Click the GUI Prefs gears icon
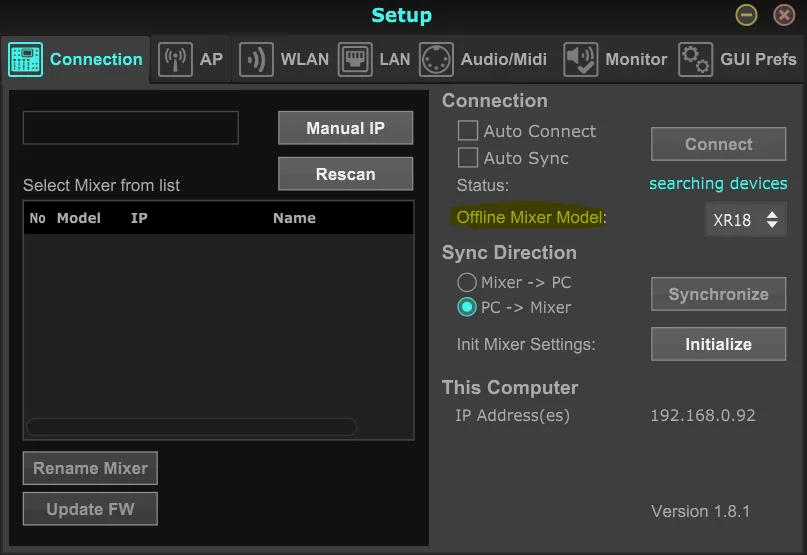Viewport: 807px width, 555px height. tap(695, 60)
